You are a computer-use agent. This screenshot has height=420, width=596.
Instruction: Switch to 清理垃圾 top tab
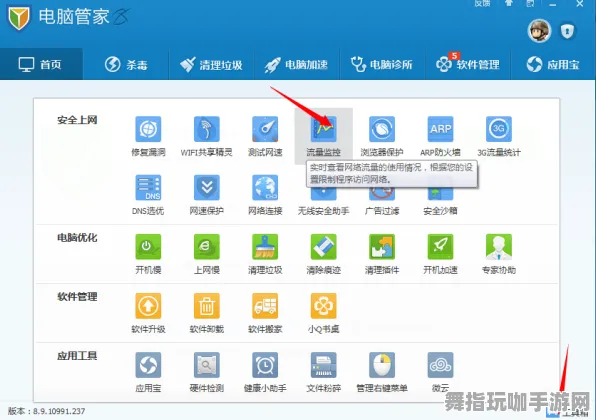[x=211, y=64]
